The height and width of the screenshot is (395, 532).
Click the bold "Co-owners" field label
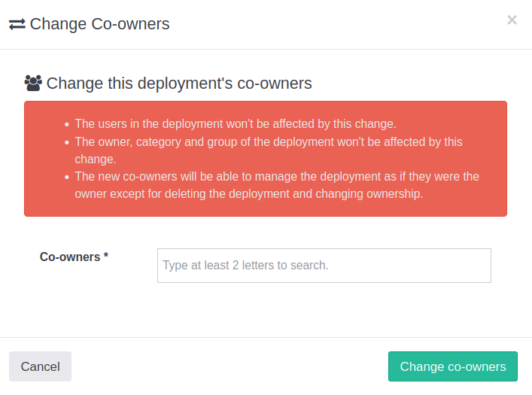pyautogui.click(x=70, y=257)
